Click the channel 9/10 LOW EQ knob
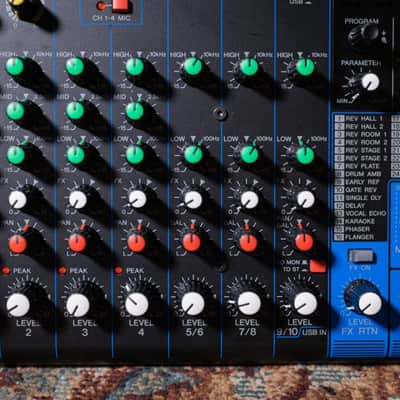Screen dimensions: 400x400 click(x=305, y=155)
